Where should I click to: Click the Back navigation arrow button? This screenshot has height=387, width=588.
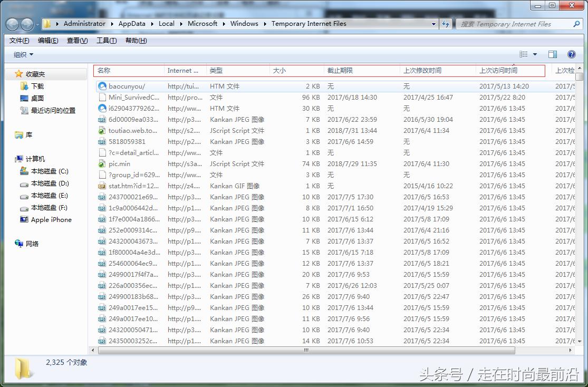[13, 24]
